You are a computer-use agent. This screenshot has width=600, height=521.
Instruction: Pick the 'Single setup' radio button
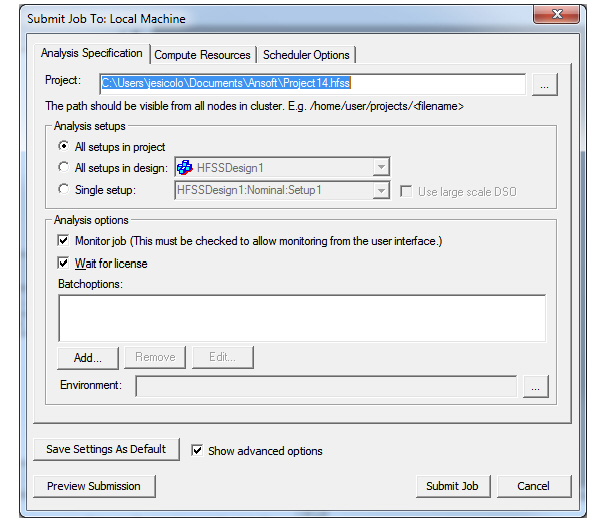point(64,189)
